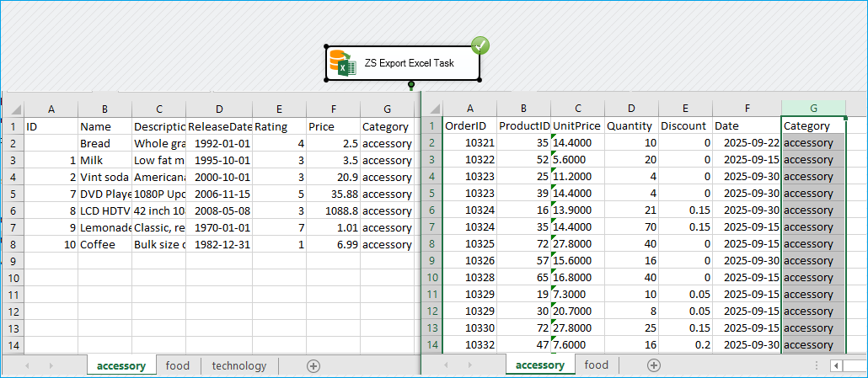Select column F header in the left sheet
Screen dimensions: 868x378
(333, 109)
